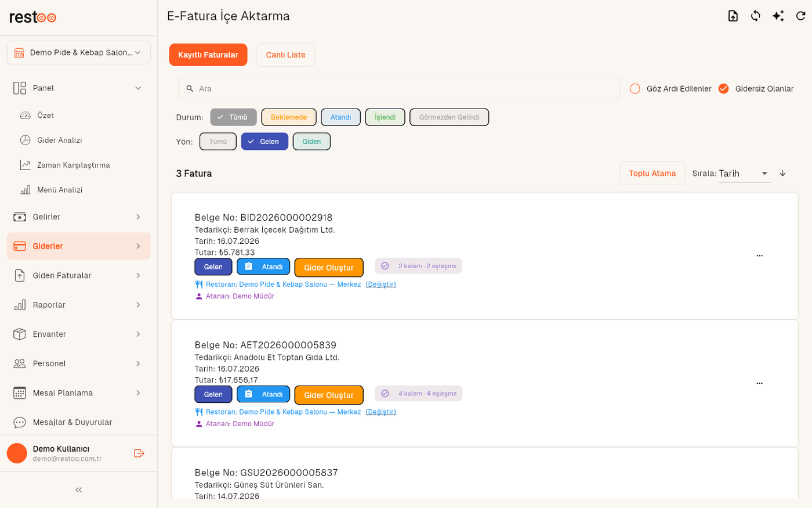Click the refresh page icon

coord(800,16)
